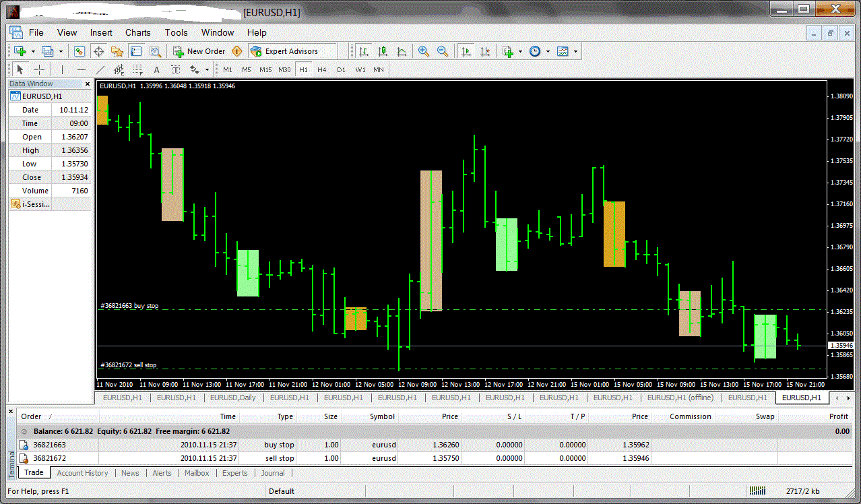Open New Chart dropdown arrow

(x=32, y=51)
